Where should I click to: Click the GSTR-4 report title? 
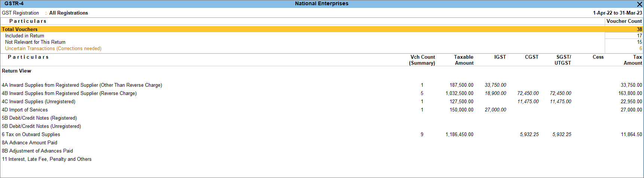click(14, 4)
